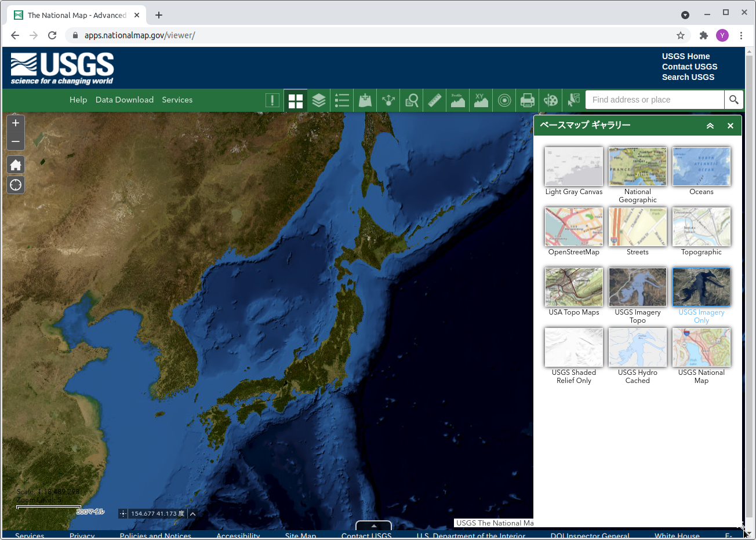Open the Services menu item
The image size is (756, 540).
(x=177, y=100)
